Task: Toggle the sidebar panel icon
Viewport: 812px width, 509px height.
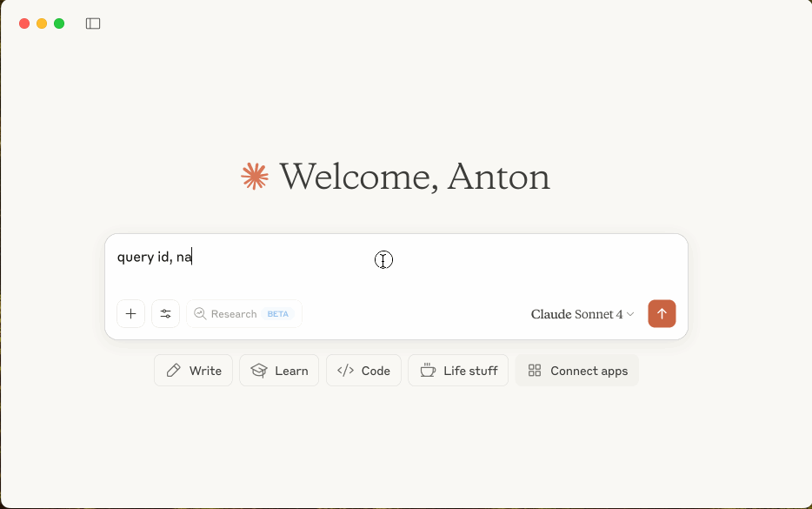Action: click(93, 23)
